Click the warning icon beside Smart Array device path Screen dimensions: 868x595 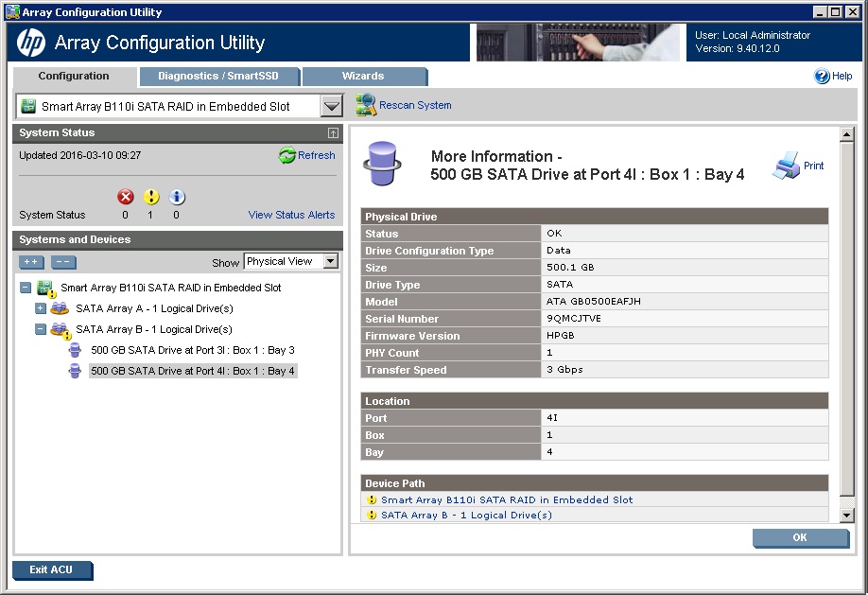pyautogui.click(x=372, y=499)
